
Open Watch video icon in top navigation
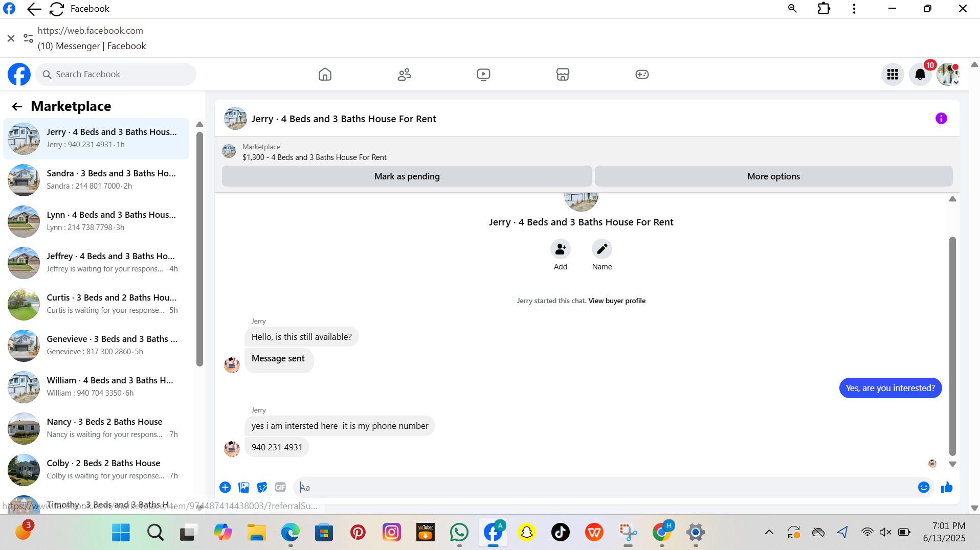coord(483,75)
